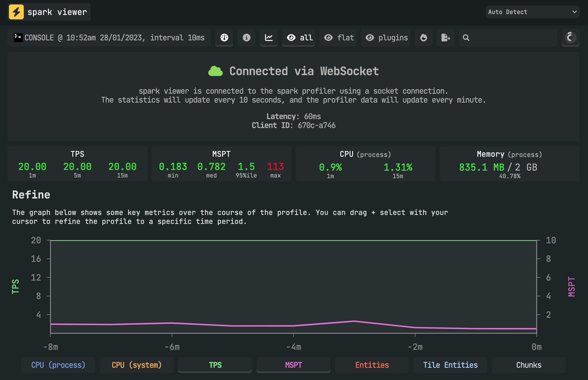Click inside the search input field
Viewport: 588px width, 380px height.
pyautogui.click(x=508, y=38)
